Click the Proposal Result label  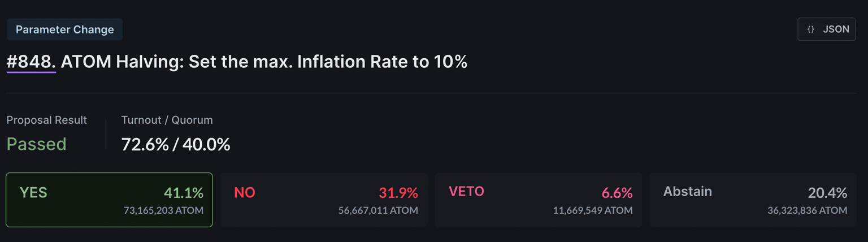47,120
